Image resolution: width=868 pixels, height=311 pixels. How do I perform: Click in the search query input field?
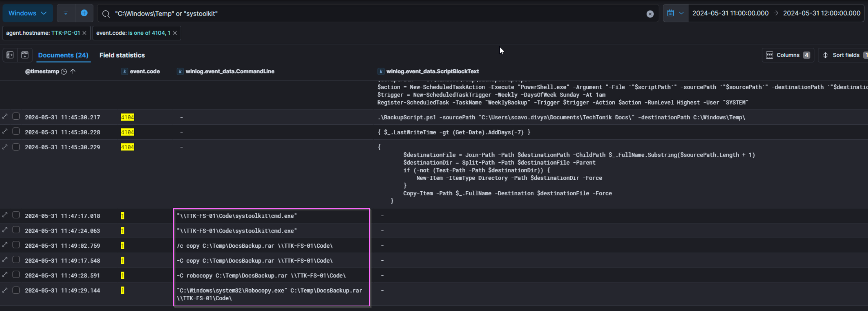pos(376,14)
